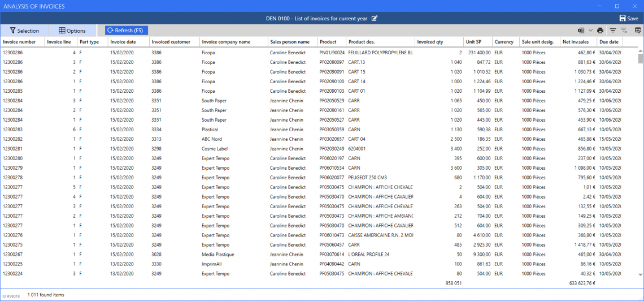The height and width of the screenshot is (301, 644).
Task: Click the Invoice company name column header
Action: coord(234,42)
